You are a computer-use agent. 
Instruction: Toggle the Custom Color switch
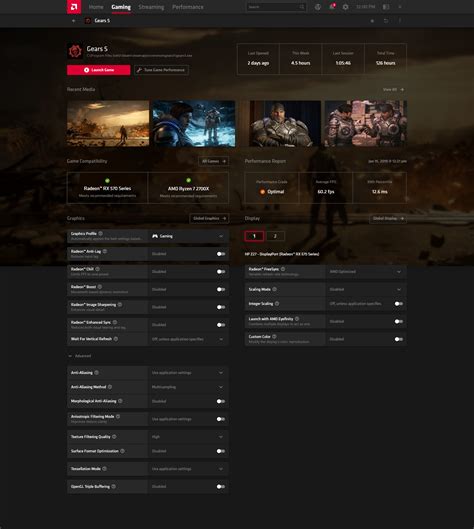coord(398,339)
